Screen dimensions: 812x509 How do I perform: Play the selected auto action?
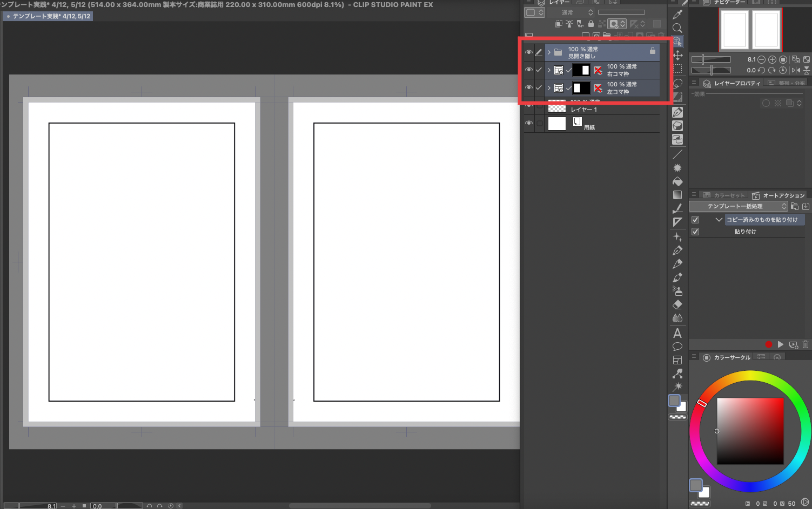pyautogui.click(x=781, y=344)
